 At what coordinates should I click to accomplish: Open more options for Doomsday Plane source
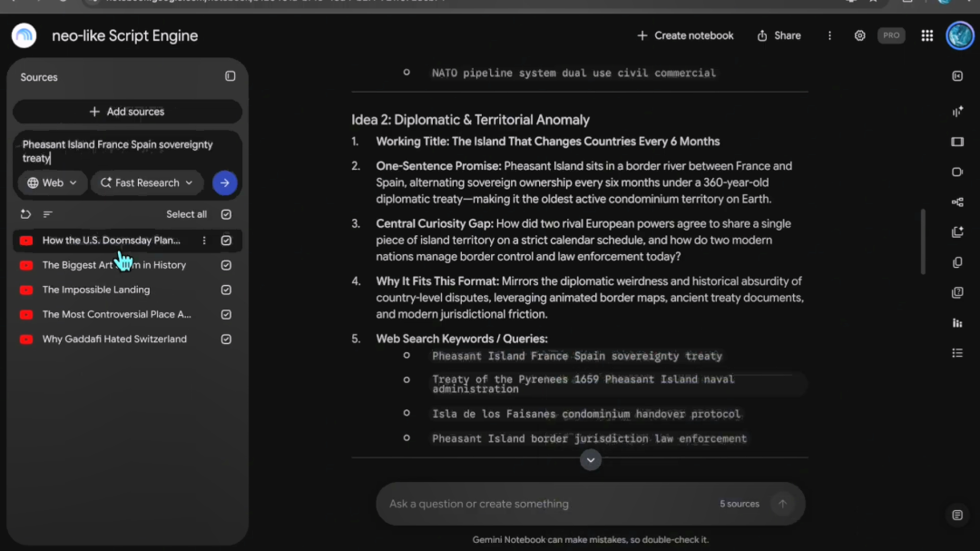pos(204,241)
